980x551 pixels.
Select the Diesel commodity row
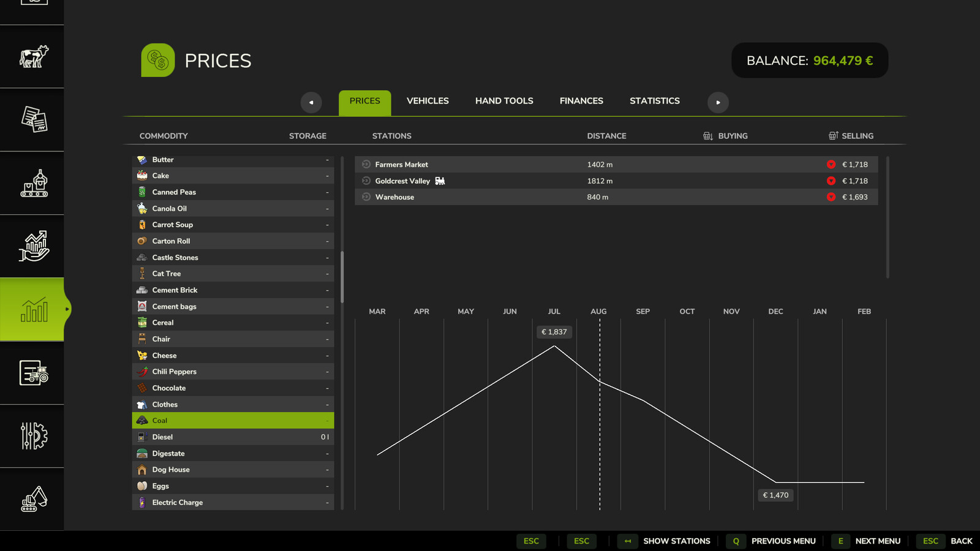233,437
